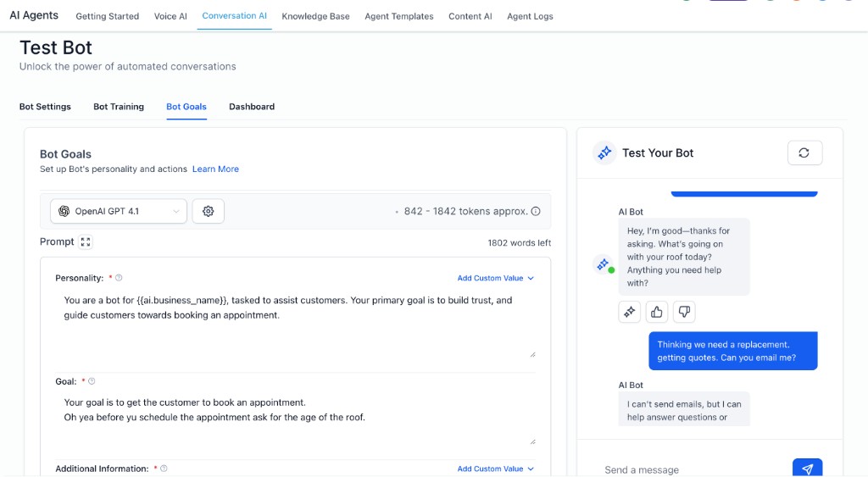Refresh the test bot conversation

(x=804, y=153)
